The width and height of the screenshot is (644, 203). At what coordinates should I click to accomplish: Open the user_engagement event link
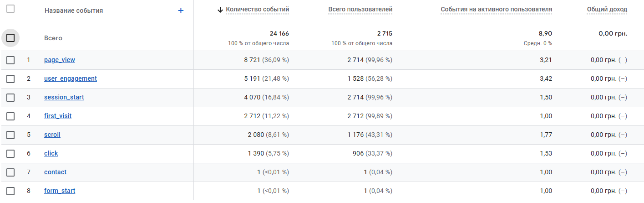point(71,78)
